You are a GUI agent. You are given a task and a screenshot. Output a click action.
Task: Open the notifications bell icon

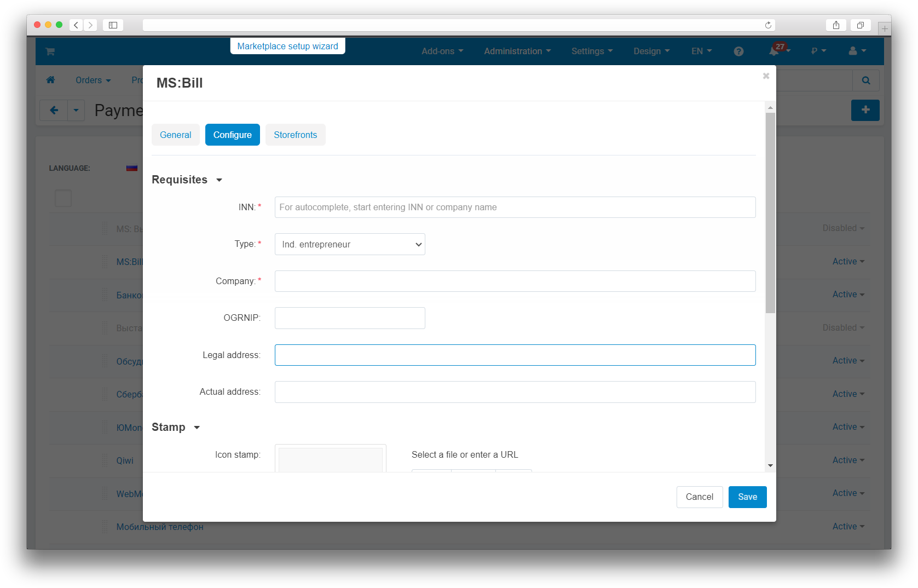(x=773, y=51)
